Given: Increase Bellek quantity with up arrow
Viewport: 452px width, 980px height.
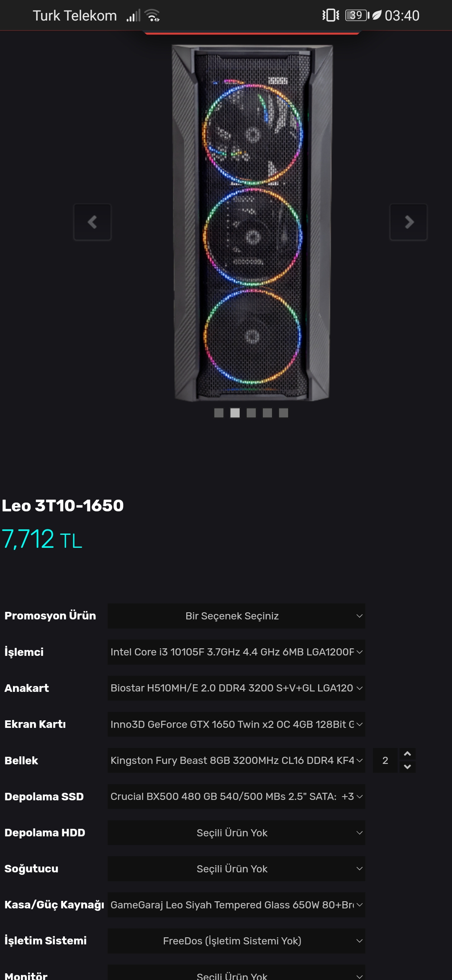Looking at the screenshot, I should click(407, 754).
